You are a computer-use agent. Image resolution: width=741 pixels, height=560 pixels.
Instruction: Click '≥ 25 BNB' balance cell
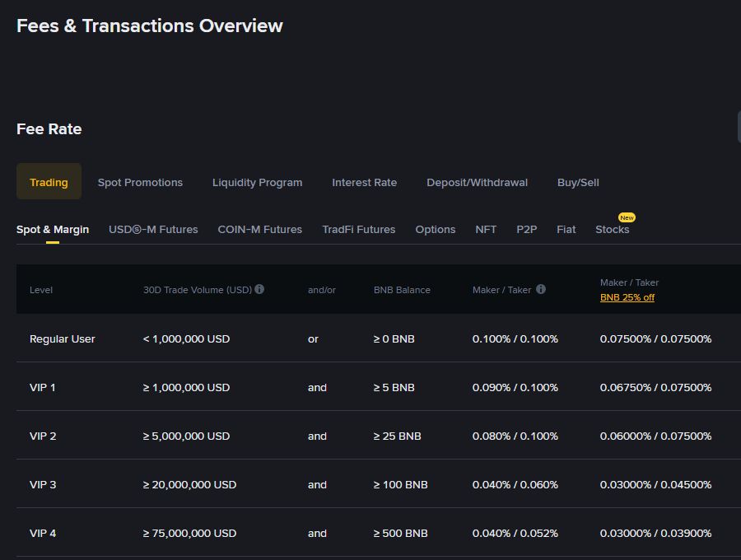397,436
